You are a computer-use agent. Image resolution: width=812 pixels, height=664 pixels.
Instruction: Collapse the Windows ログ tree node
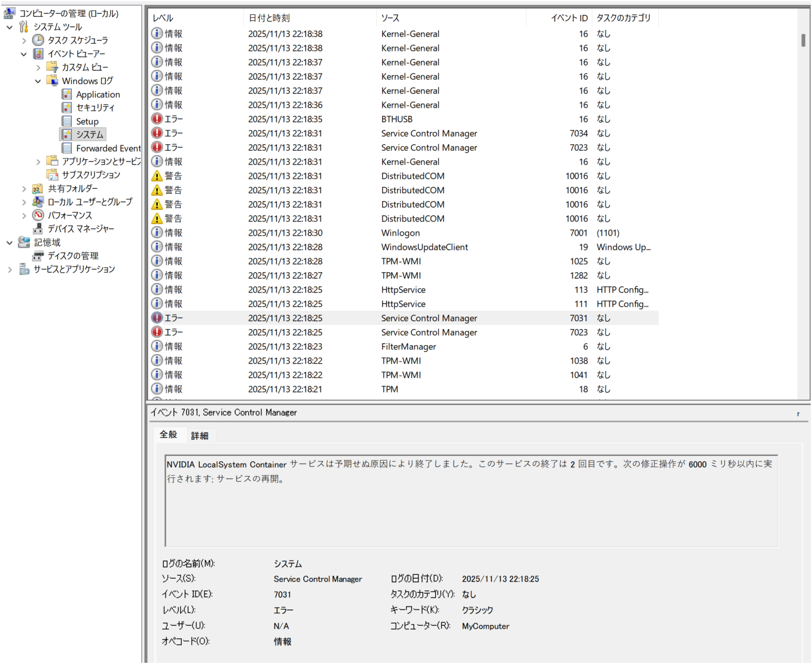click(x=38, y=81)
